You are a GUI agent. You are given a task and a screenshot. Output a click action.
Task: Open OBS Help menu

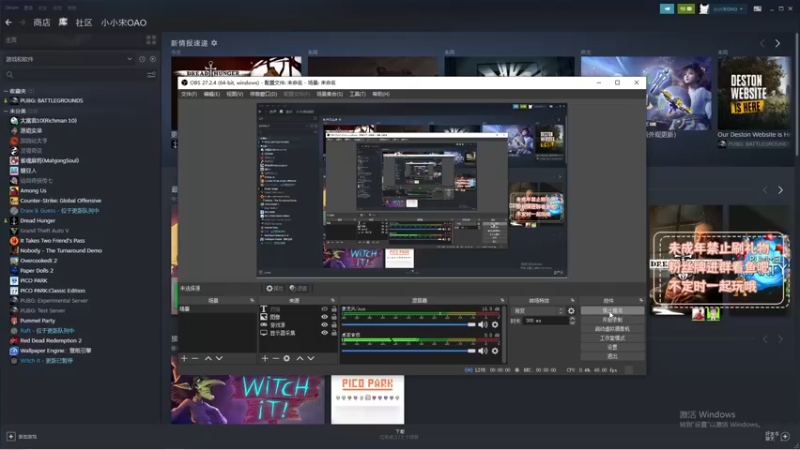381,94
